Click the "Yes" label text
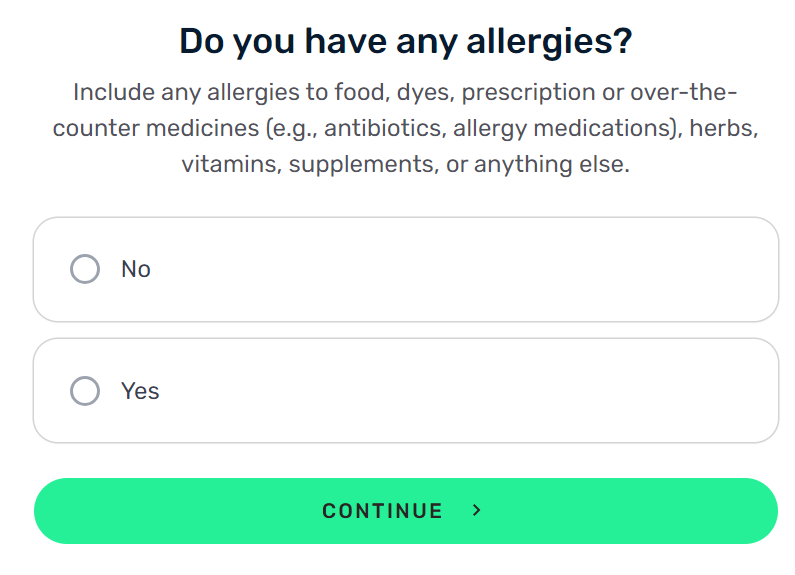 pos(140,391)
